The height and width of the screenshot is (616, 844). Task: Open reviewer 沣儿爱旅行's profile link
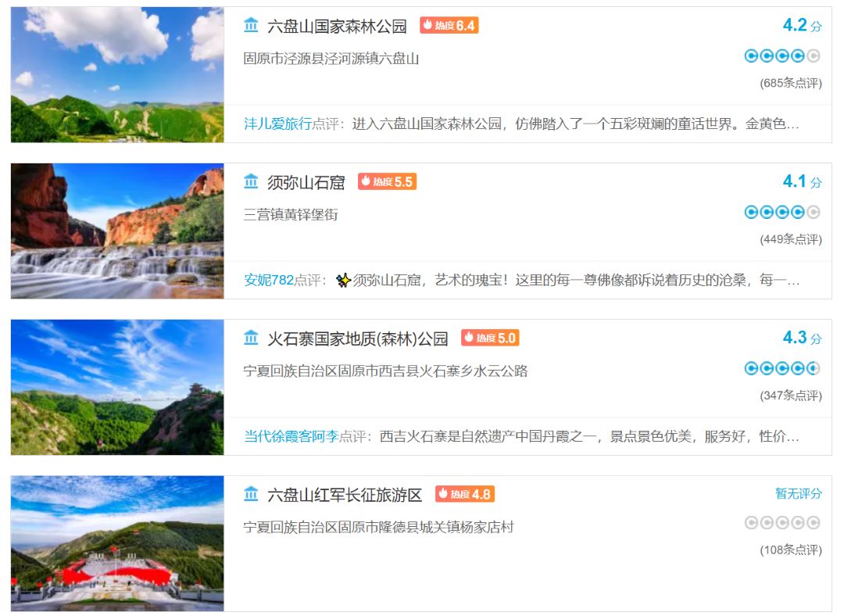[277, 124]
